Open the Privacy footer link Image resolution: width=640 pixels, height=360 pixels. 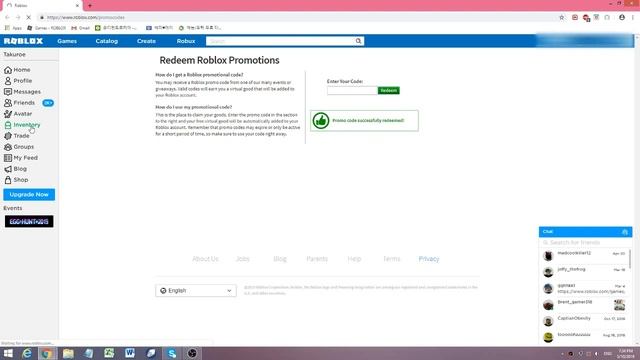(429, 259)
